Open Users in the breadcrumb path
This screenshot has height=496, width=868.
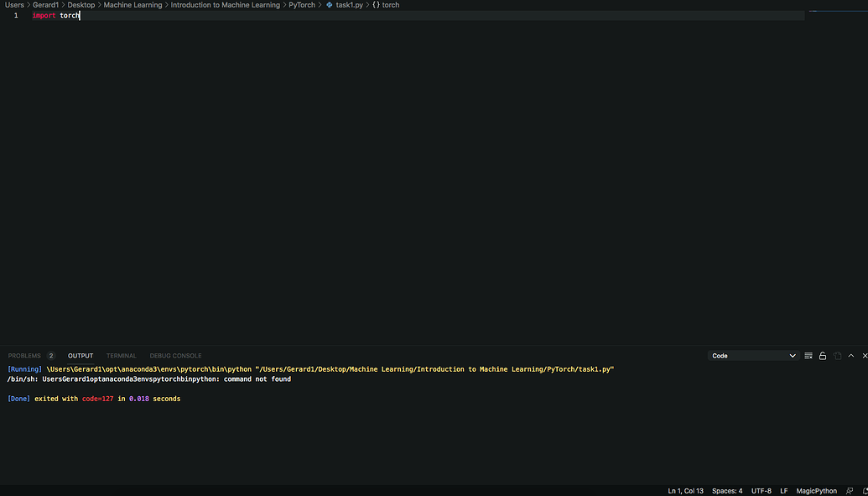coord(14,5)
